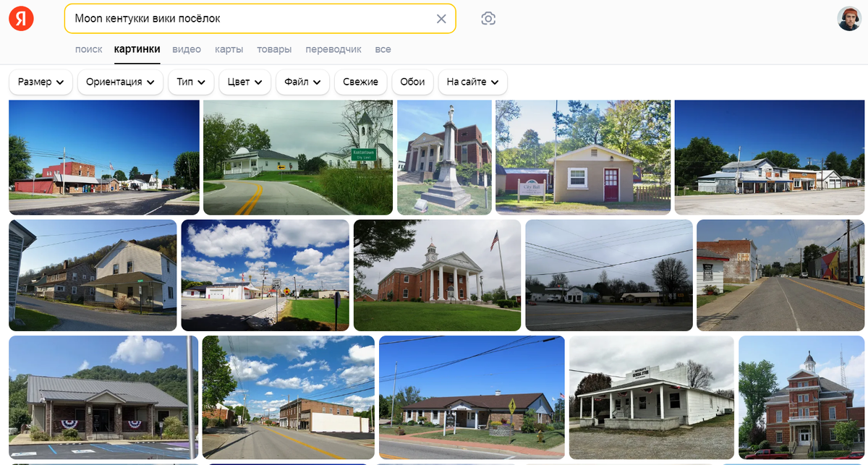
Task: Expand the Файл filter dropdown
Action: click(302, 82)
